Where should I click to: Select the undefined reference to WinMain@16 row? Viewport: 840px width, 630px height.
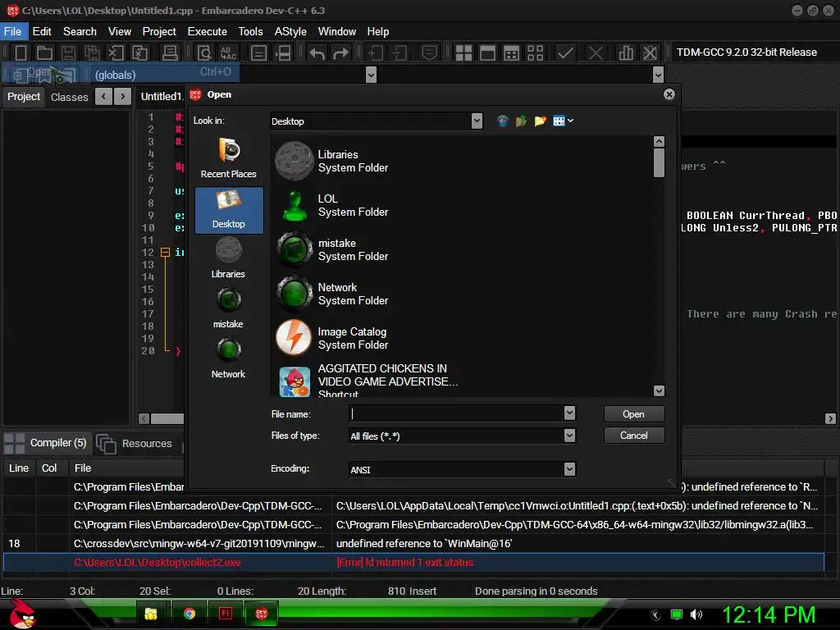pyautogui.click(x=413, y=544)
